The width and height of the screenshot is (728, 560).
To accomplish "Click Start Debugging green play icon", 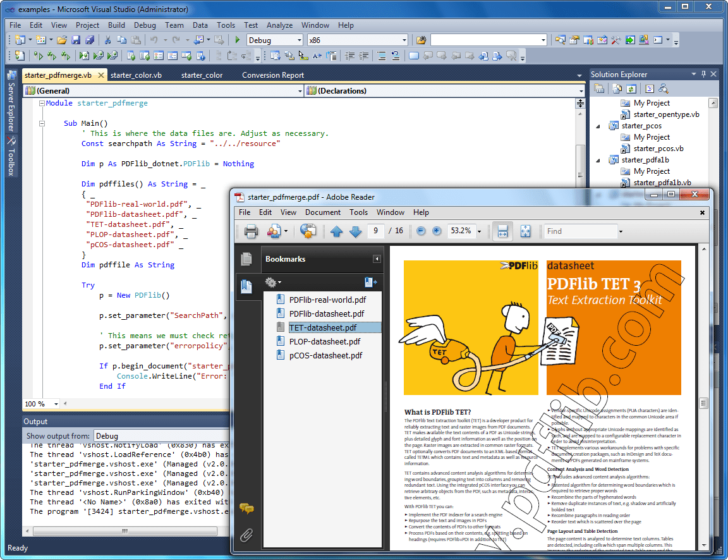I will (238, 40).
